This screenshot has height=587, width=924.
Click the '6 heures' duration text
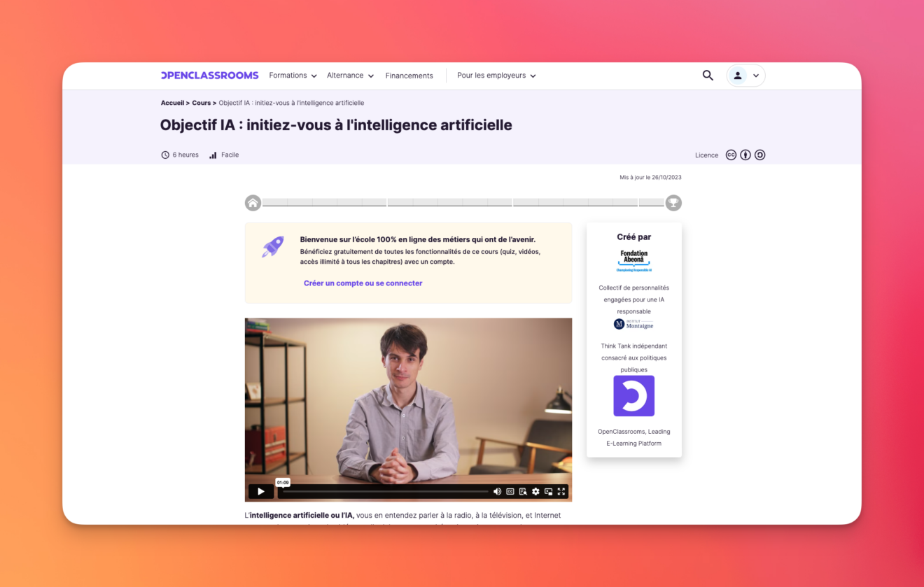click(185, 155)
